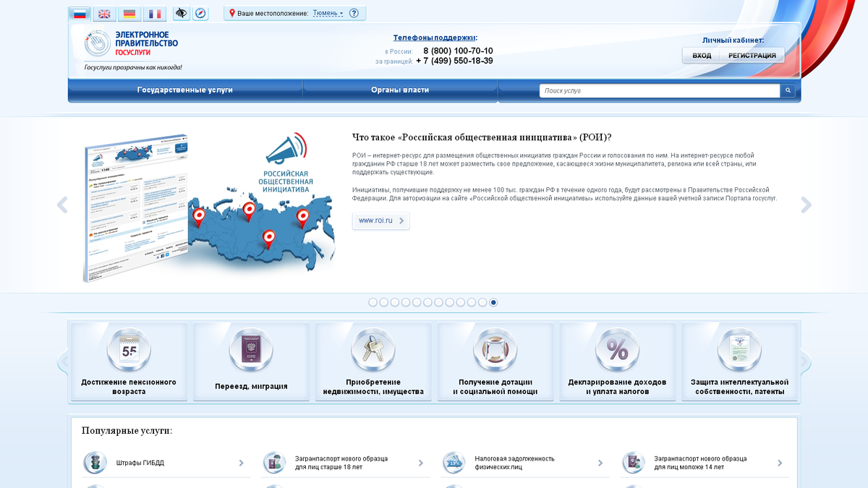This screenshot has width=868, height=488.
Task: Click the compass navigation icon
Action: tap(200, 14)
